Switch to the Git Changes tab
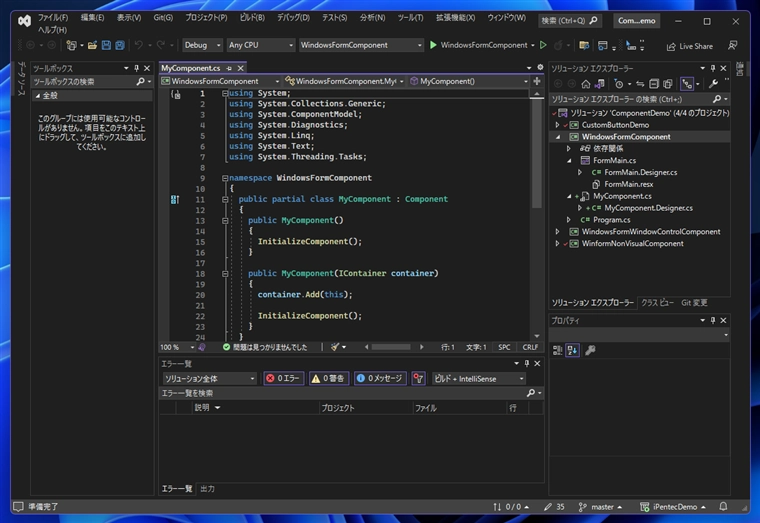 point(694,303)
